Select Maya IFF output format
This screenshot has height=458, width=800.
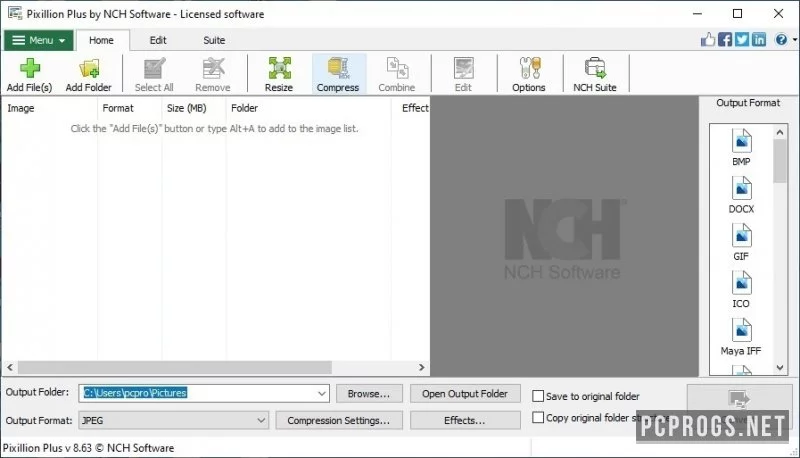tap(741, 337)
